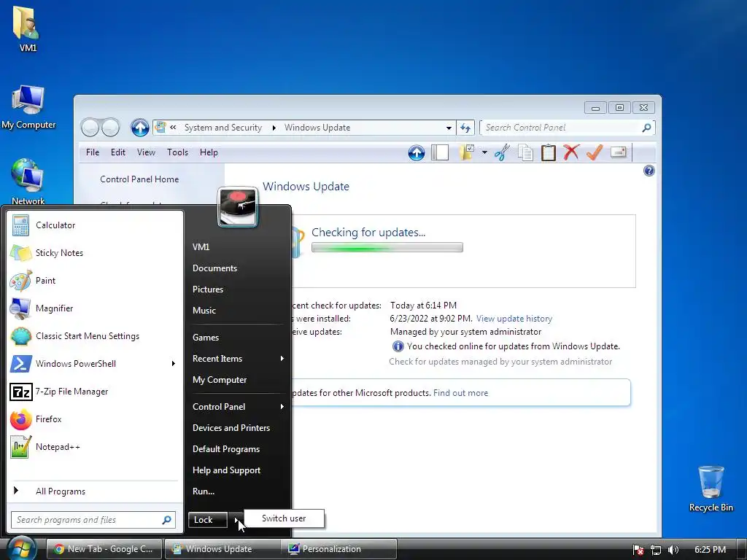Viewport: 747px width, 560px height.
Task: Go to Control Panel Home
Action: 139,179
